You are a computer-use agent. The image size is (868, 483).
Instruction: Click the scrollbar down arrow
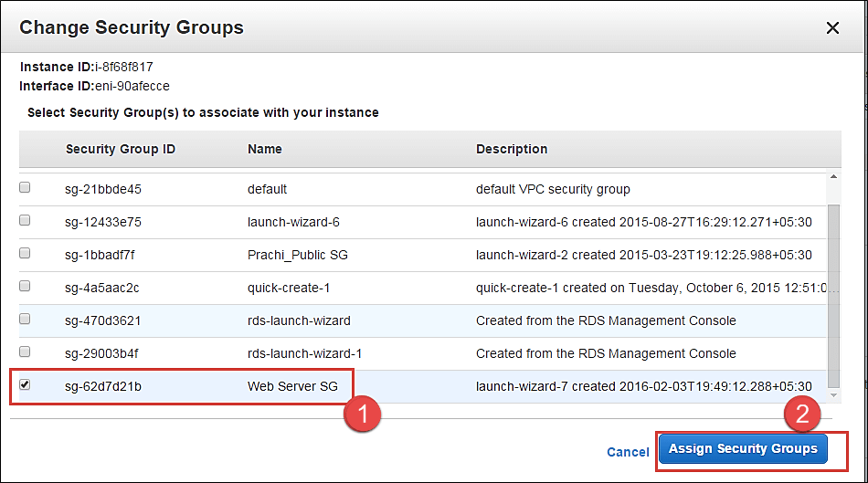[833, 394]
